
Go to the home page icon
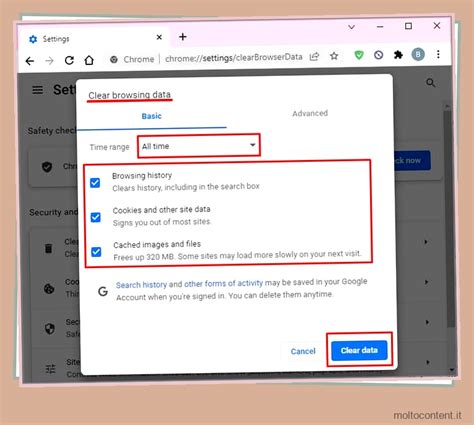(x=89, y=60)
